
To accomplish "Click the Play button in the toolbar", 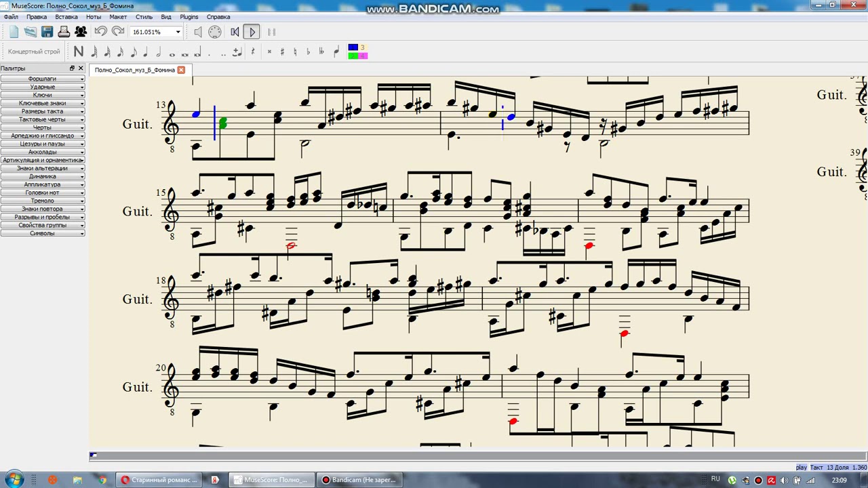I will [252, 32].
